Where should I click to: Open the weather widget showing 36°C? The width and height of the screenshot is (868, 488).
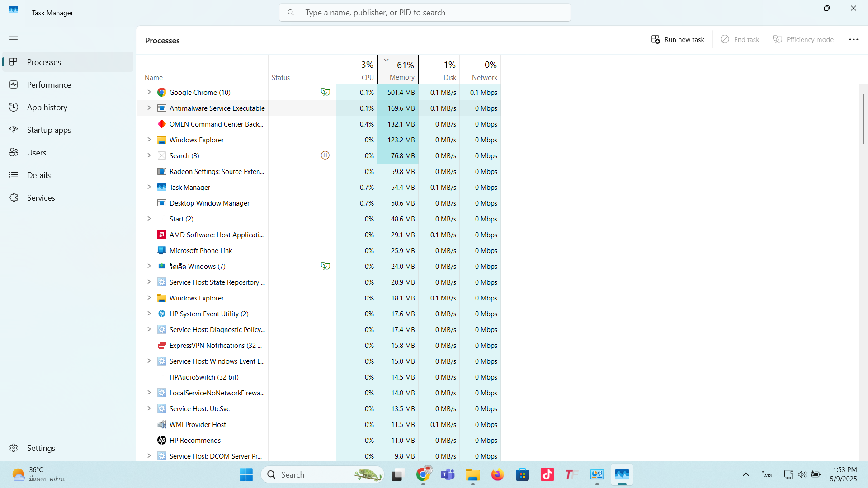pyautogui.click(x=39, y=474)
